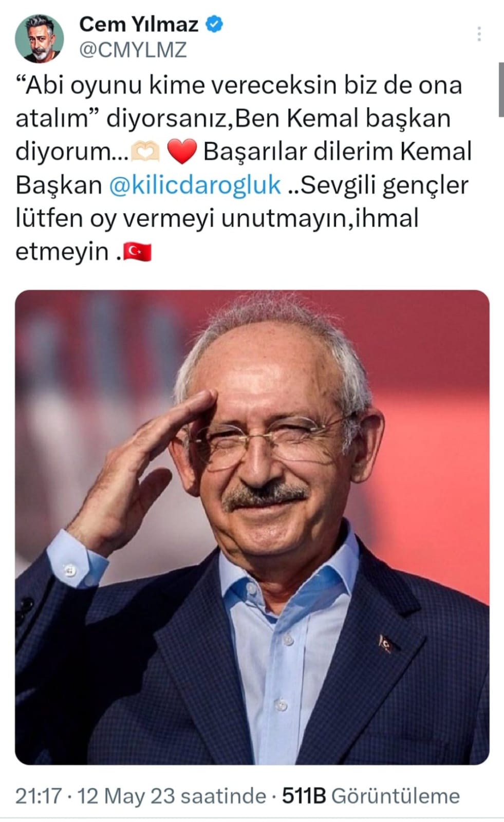Image resolution: width=504 pixels, height=822 pixels.
Task: Click the red heart emoji
Action: [x=182, y=153]
